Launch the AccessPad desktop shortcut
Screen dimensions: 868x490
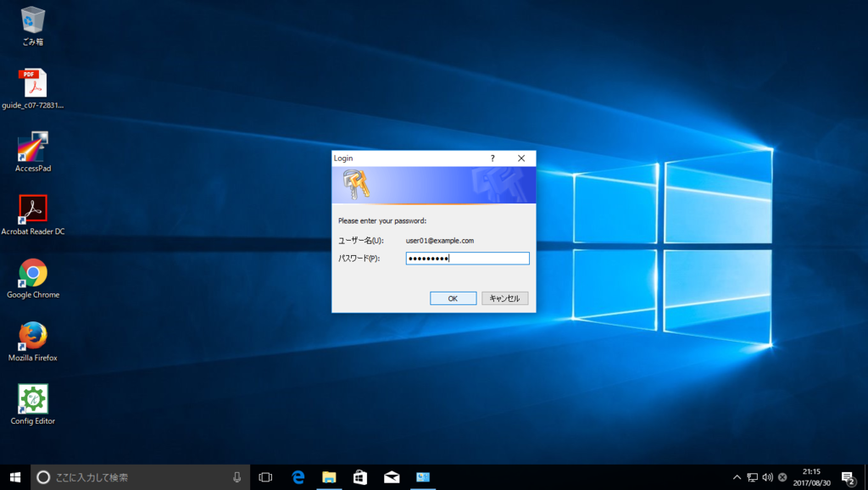pyautogui.click(x=33, y=152)
